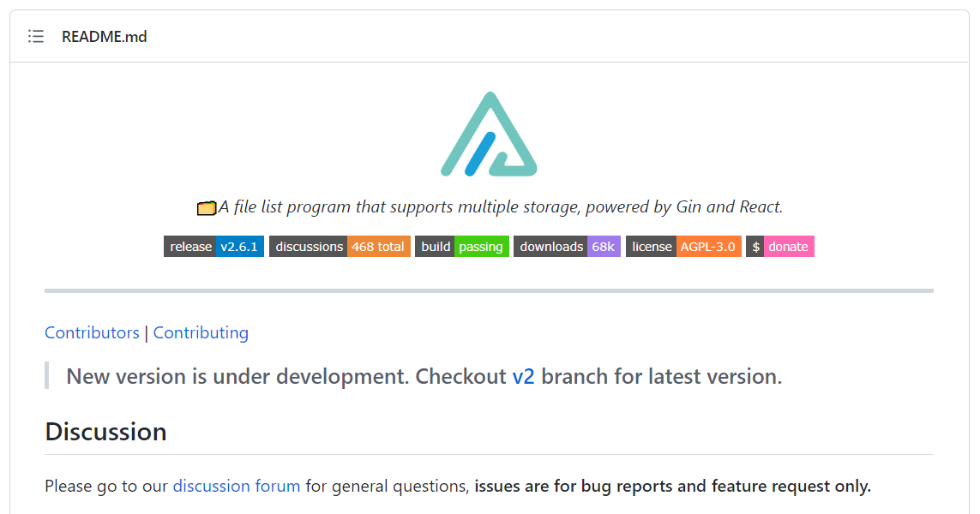The width and height of the screenshot is (980, 514).
Task: Open the discussion forum link
Action: [x=236, y=486]
